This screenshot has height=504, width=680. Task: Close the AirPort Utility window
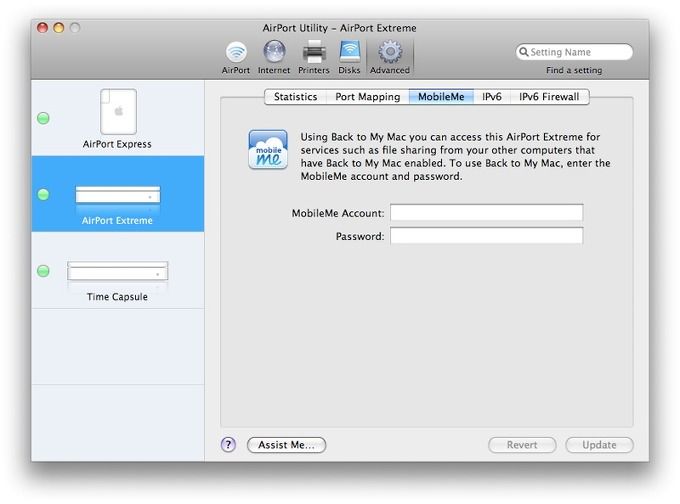[42, 28]
